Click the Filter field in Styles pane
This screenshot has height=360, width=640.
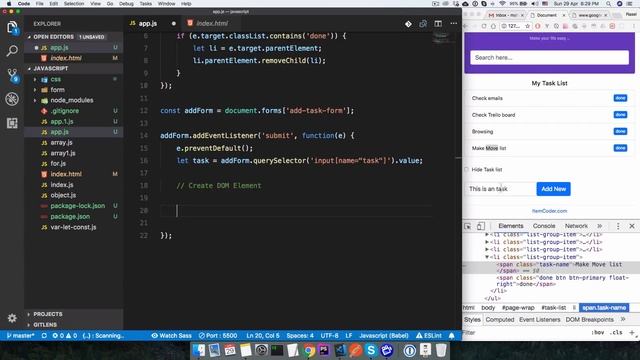pyautogui.click(x=524, y=333)
